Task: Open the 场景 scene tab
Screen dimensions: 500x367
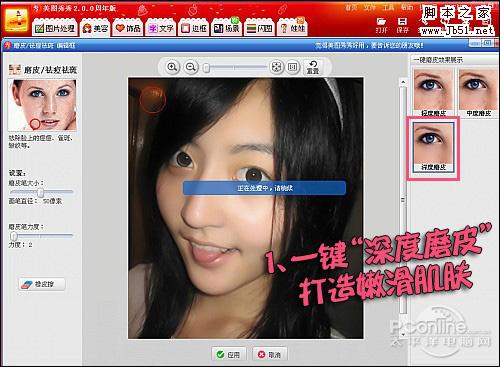Action: [227, 28]
